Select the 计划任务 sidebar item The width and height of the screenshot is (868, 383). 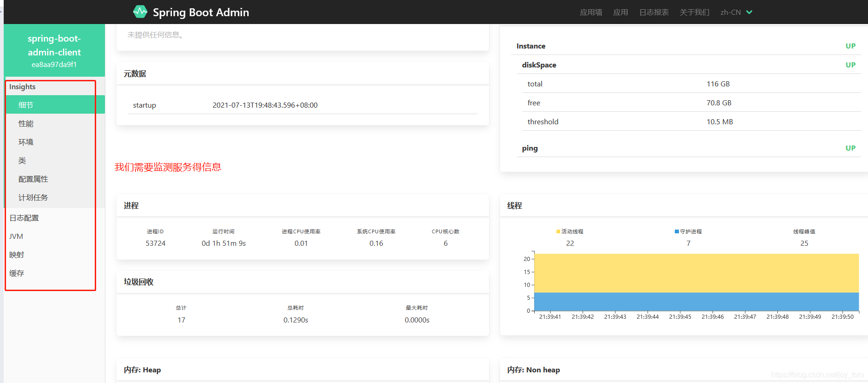point(55,197)
